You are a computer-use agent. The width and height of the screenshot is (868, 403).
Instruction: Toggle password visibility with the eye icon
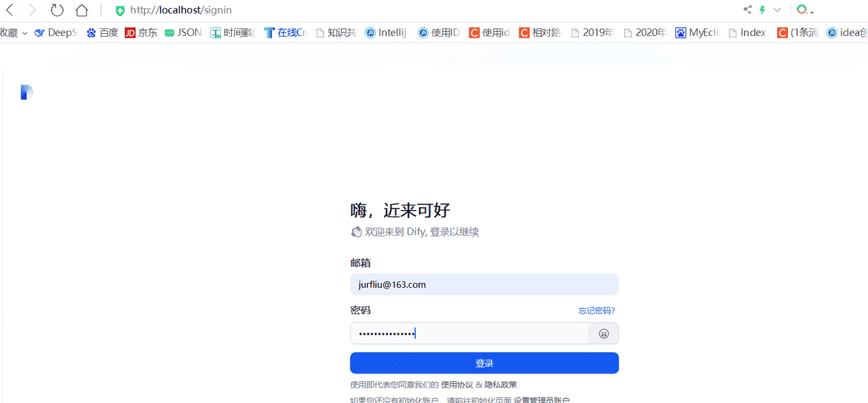[x=604, y=333]
